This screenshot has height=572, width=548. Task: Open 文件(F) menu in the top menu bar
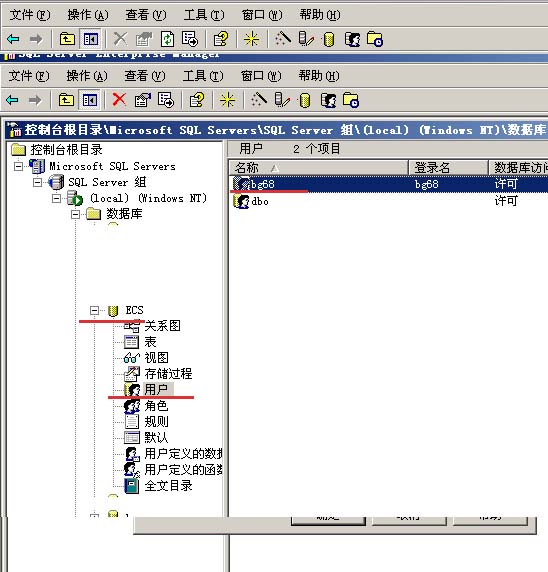[x=30, y=15]
